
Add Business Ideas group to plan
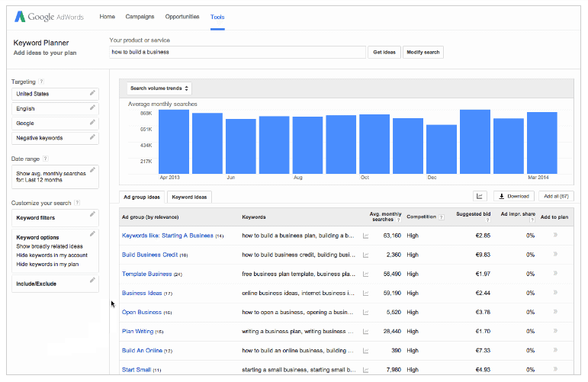tap(555, 292)
